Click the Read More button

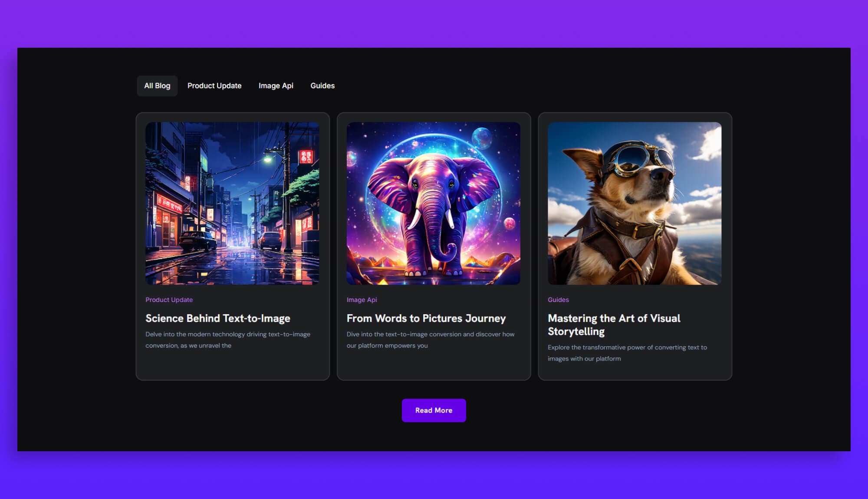click(434, 410)
